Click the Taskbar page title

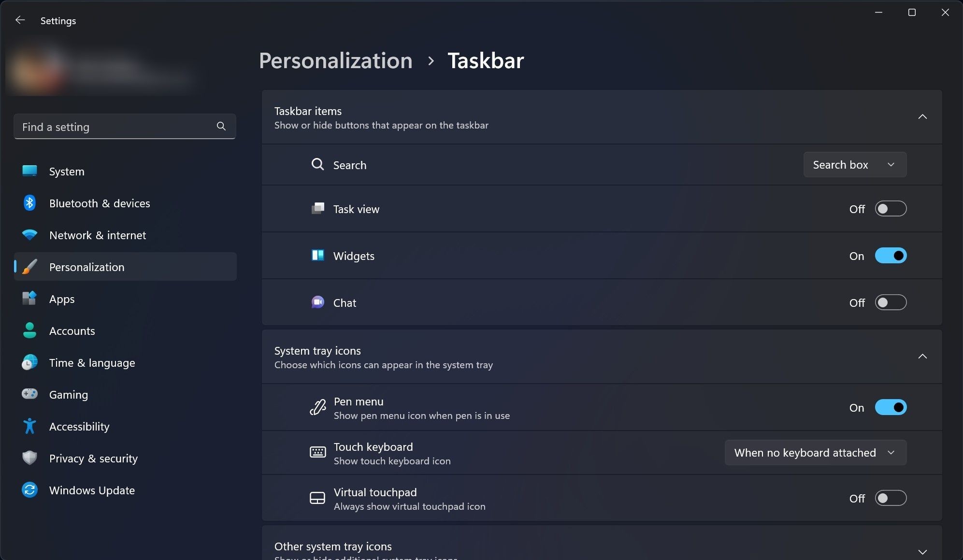pos(486,61)
